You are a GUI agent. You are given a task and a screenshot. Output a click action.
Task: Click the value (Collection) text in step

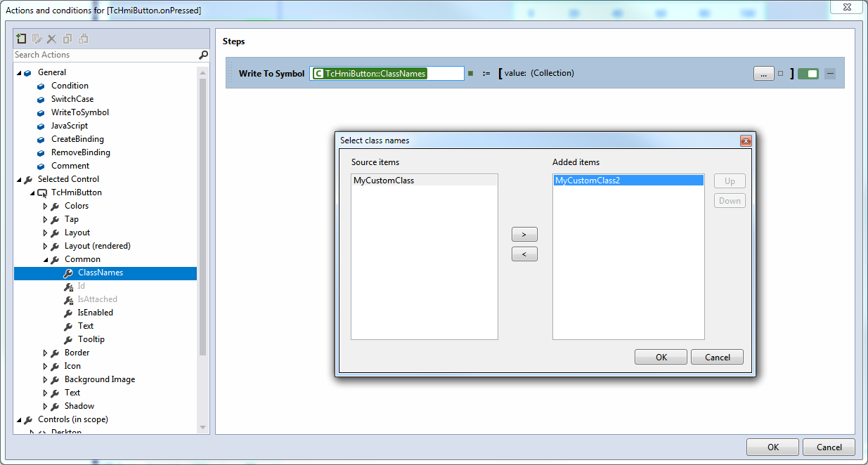(539, 73)
